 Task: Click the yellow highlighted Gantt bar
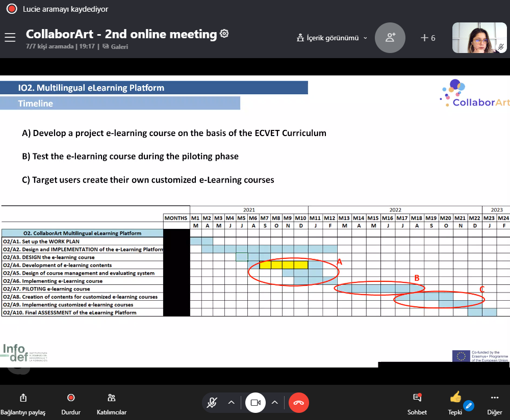coord(284,265)
